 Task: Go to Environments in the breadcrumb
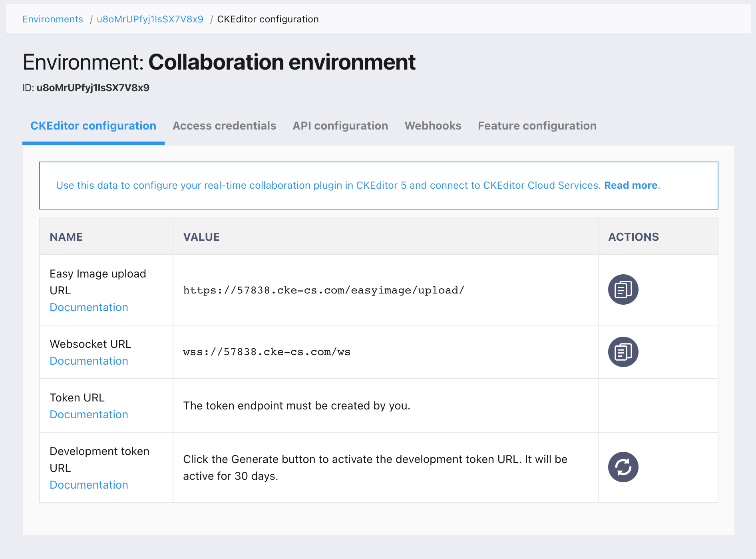pos(53,19)
